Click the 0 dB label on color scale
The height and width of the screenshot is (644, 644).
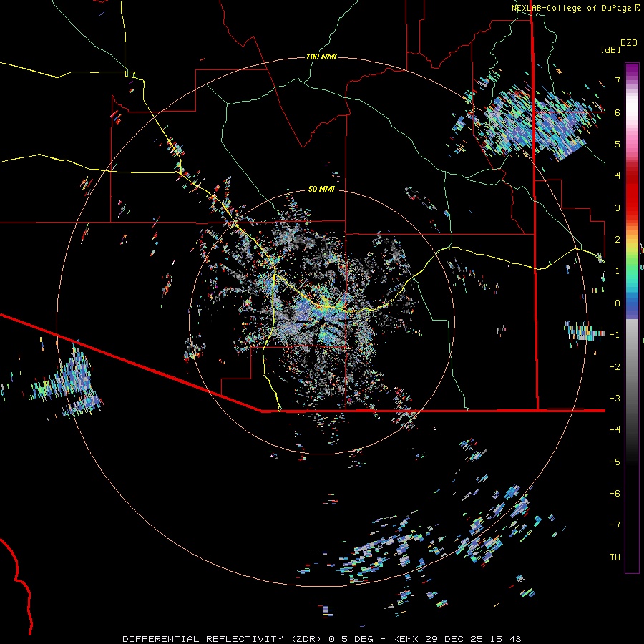pos(618,303)
